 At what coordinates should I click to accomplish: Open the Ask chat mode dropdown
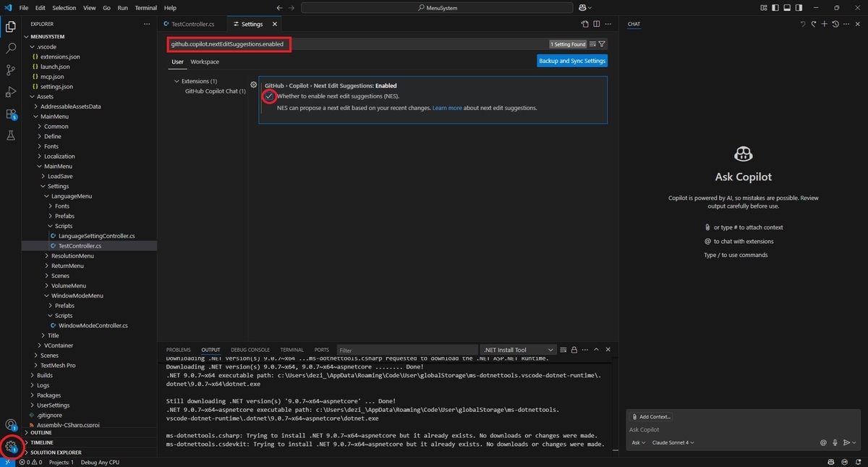[637, 442]
